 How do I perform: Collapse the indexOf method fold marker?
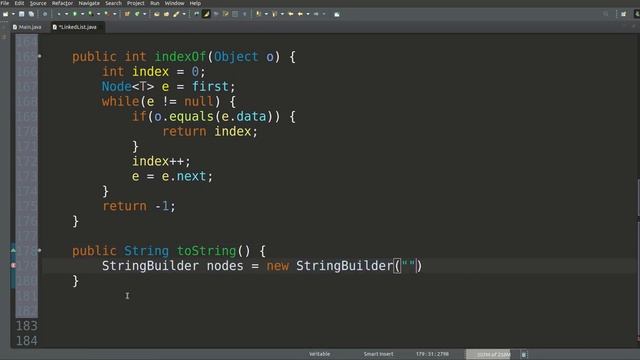(x=40, y=56)
